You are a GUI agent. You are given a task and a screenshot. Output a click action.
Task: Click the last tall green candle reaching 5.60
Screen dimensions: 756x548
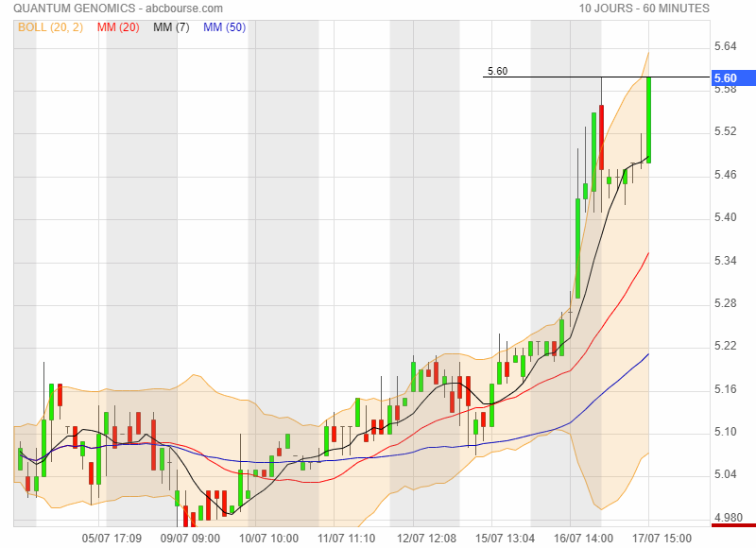pyautogui.click(x=649, y=120)
